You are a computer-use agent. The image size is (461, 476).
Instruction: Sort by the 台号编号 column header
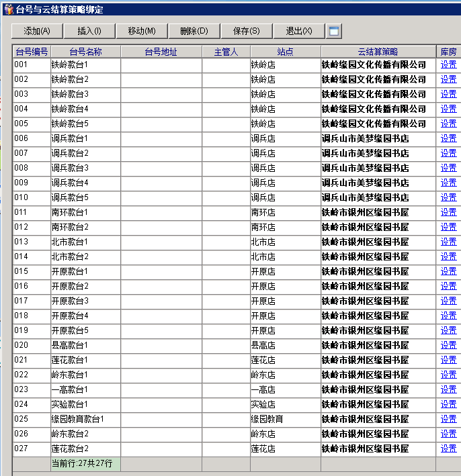32,52
